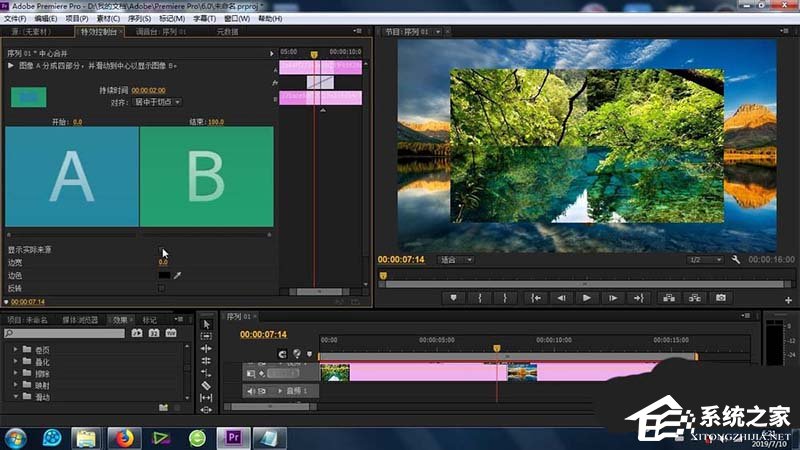Click the border color swatch

[x=163, y=275]
